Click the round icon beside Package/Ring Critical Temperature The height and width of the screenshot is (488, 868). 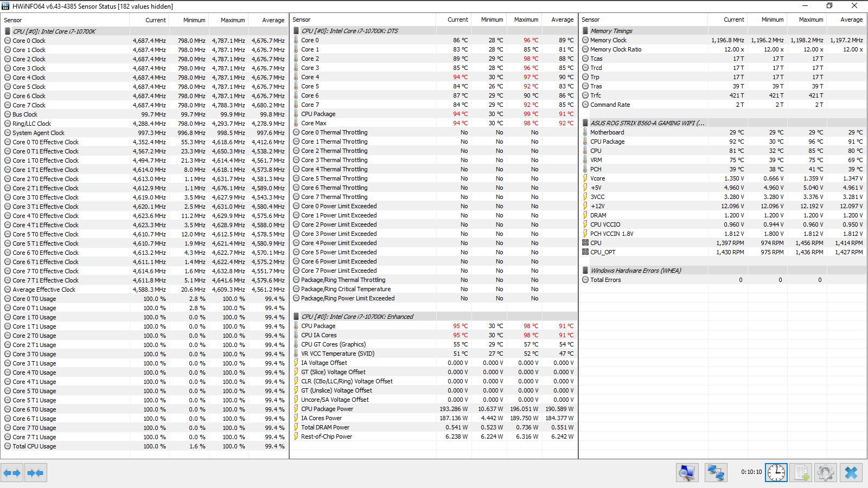(x=296, y=289)
